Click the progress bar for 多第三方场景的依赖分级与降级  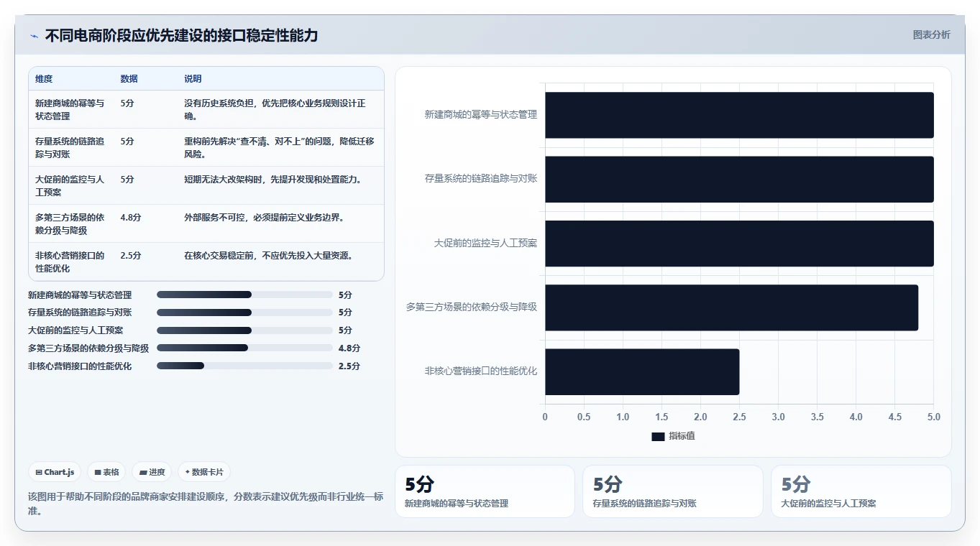[x=244, y=348]
